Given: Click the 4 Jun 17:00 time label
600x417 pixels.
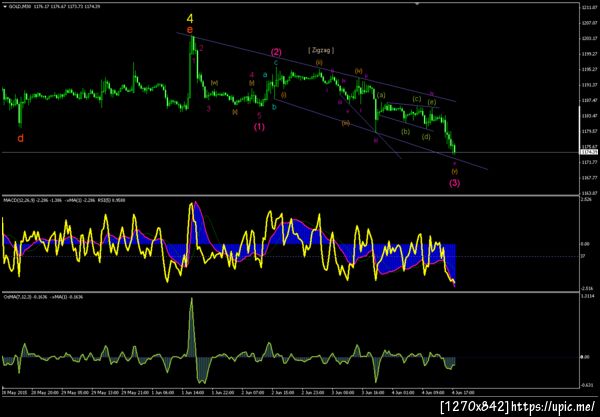Looking at the screenshot, I should (461, 393).
